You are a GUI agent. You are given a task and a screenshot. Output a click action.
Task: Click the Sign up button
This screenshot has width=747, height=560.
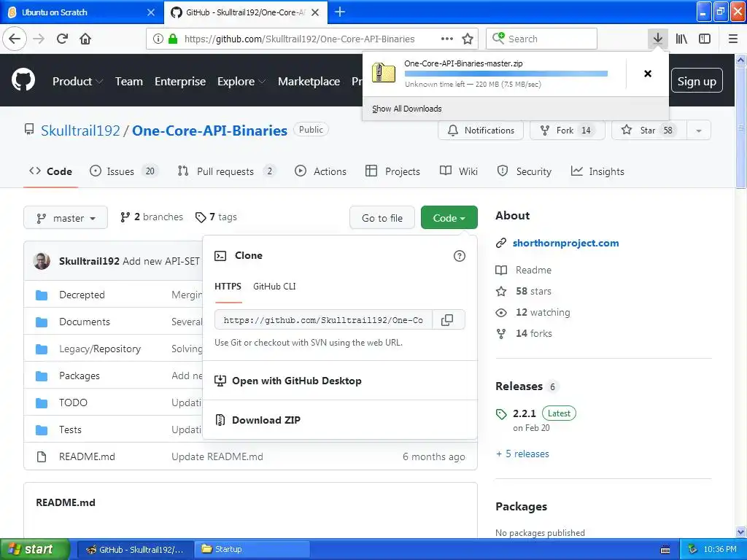697,82
